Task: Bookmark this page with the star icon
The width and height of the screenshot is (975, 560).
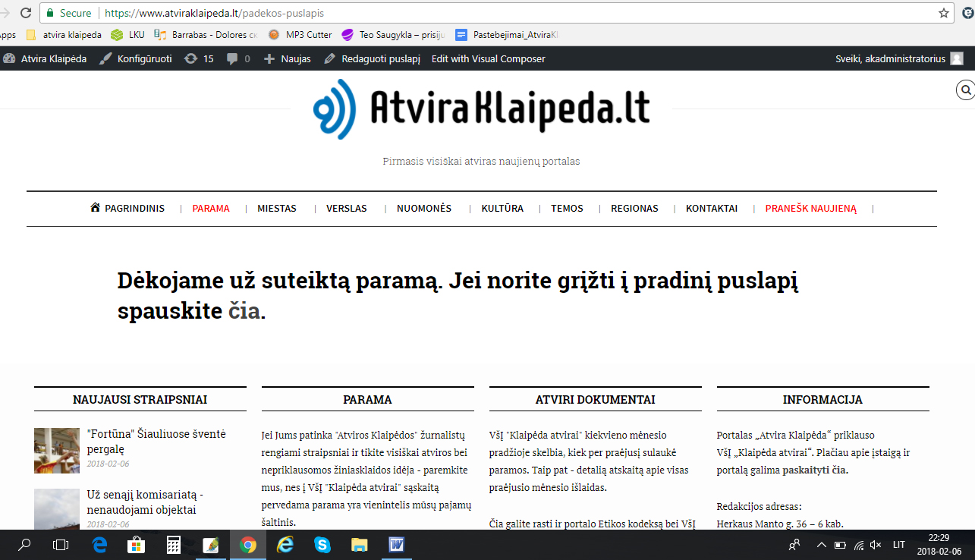Action: point(943,13)
